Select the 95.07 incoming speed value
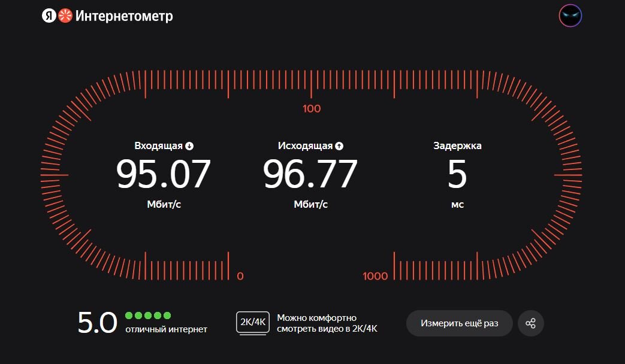This screenshot has height=364, width=625. point(164,174)
